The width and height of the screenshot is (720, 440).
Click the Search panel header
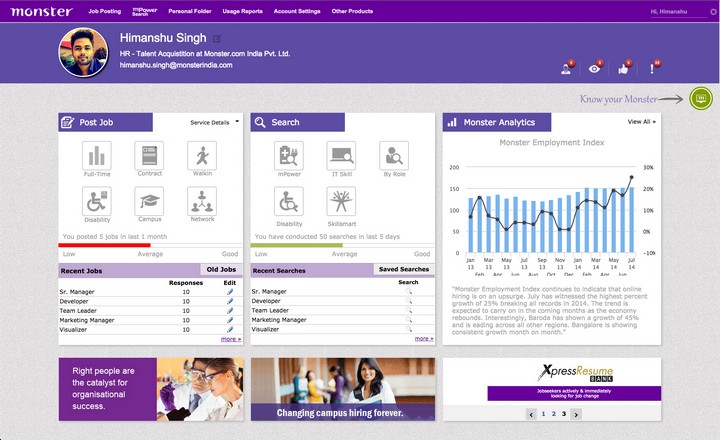(x=298, y=122)
